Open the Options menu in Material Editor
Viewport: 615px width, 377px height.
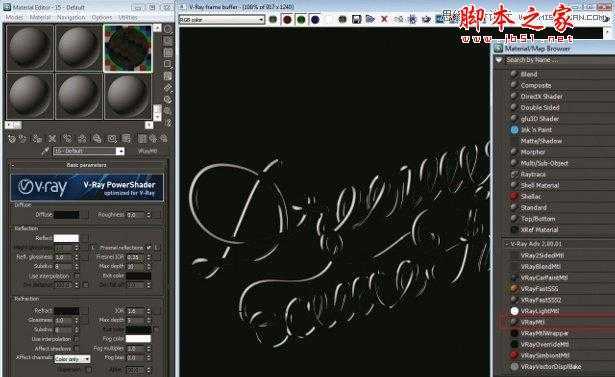(102, 18)
